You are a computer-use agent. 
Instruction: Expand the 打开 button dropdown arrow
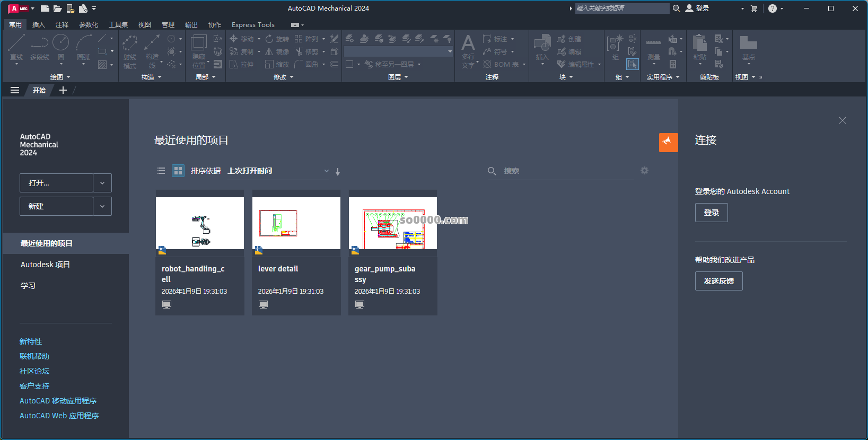click(x=102, y=183)
